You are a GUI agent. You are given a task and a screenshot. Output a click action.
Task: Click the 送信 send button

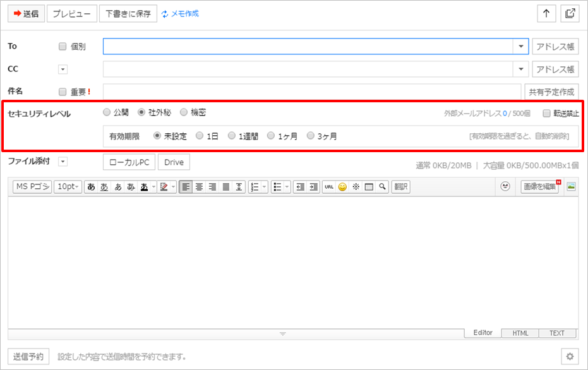[26, 13]
